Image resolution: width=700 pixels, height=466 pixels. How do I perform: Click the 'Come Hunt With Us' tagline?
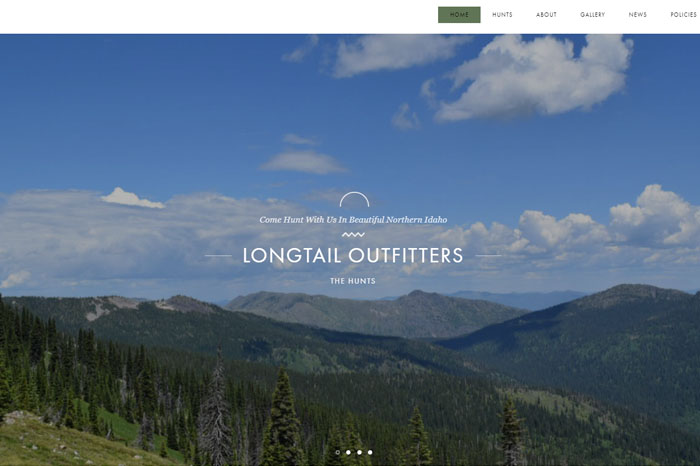tap(353, 220)
